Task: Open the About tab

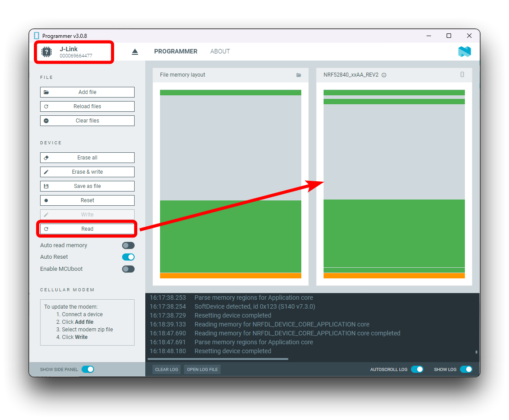Action: [220, 52]
